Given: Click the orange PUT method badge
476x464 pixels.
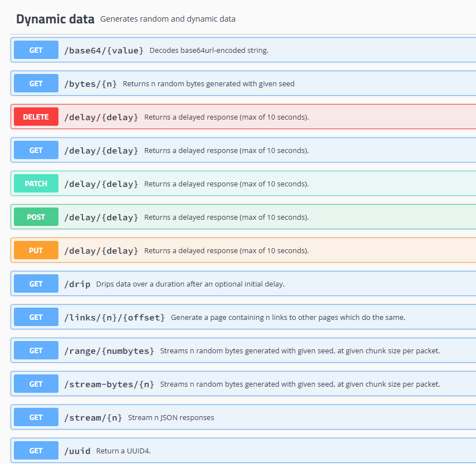Looking at the screenshot, I should pos(36,250).
